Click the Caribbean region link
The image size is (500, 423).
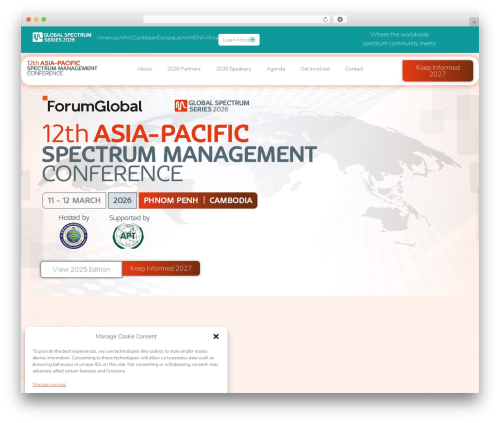click(x=145, y=38)
